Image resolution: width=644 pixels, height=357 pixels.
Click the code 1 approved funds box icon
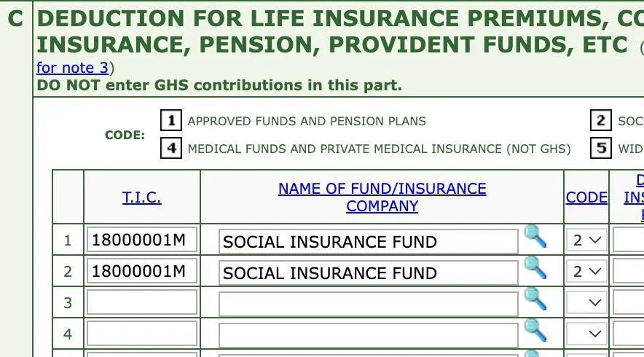170,121
